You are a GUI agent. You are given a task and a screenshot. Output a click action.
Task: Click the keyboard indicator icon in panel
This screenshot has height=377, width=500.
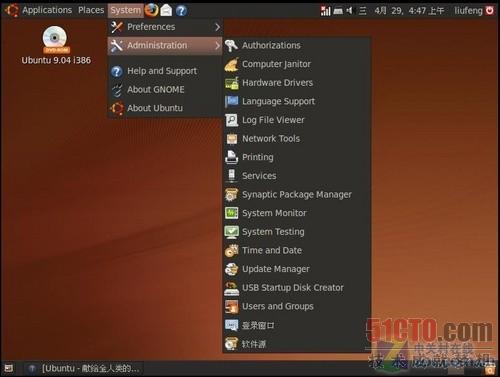(338, 11)
